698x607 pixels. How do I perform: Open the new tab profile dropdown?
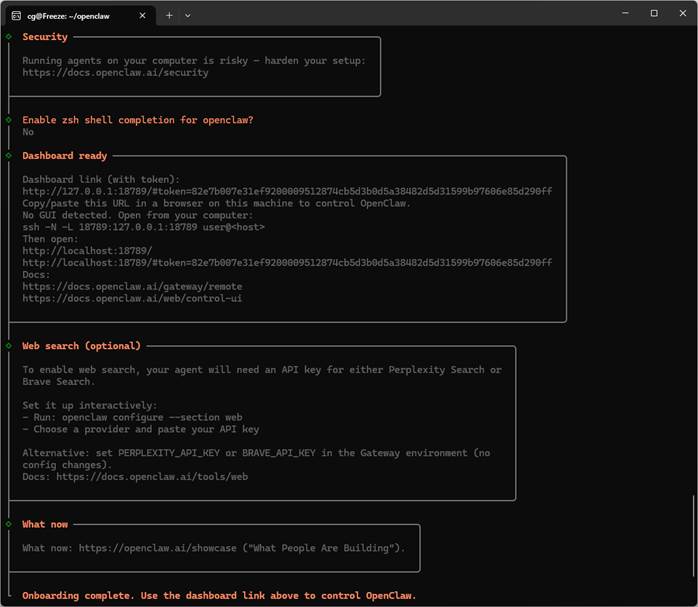click(x=188, y=15)
